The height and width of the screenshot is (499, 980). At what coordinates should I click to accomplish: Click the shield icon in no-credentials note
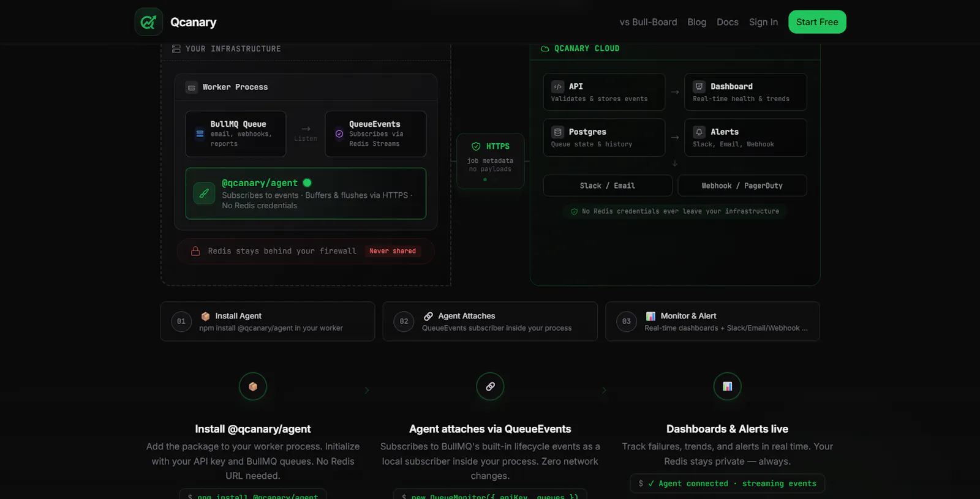(574, 212)
